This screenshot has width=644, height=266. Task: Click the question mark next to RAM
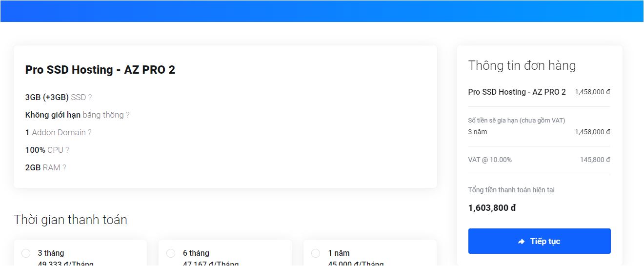coord(64,167)
